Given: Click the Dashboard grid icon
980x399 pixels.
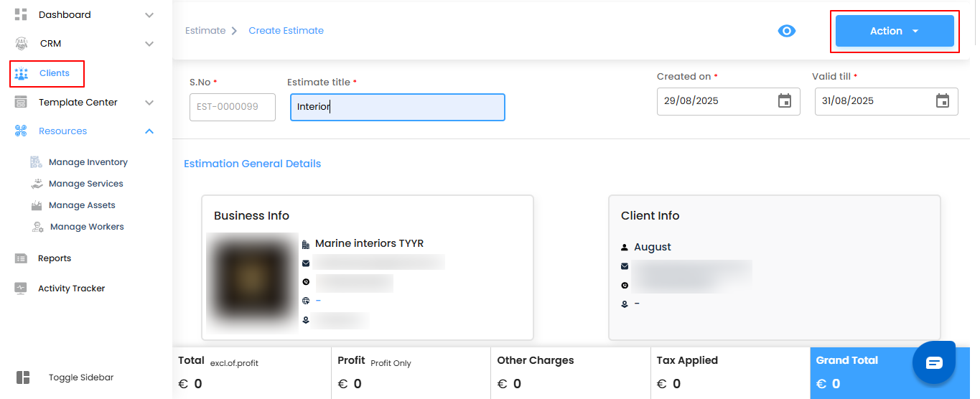Looking at the screenshot, I should pyautogui.click(x=21, y=14).
